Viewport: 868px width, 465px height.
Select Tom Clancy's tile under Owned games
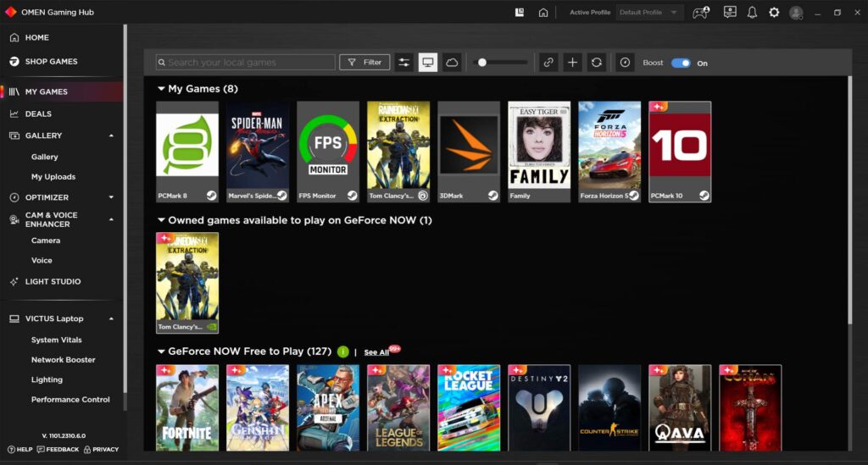point(187,283)
